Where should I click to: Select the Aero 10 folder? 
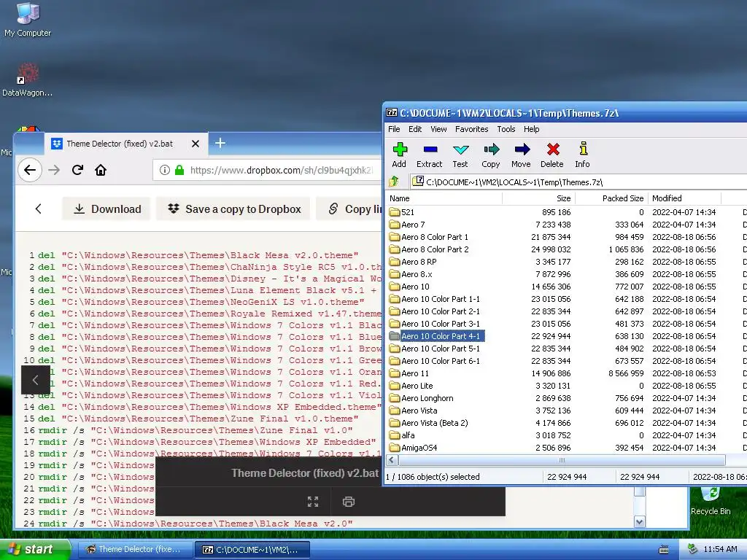click(x=409, y=286)
